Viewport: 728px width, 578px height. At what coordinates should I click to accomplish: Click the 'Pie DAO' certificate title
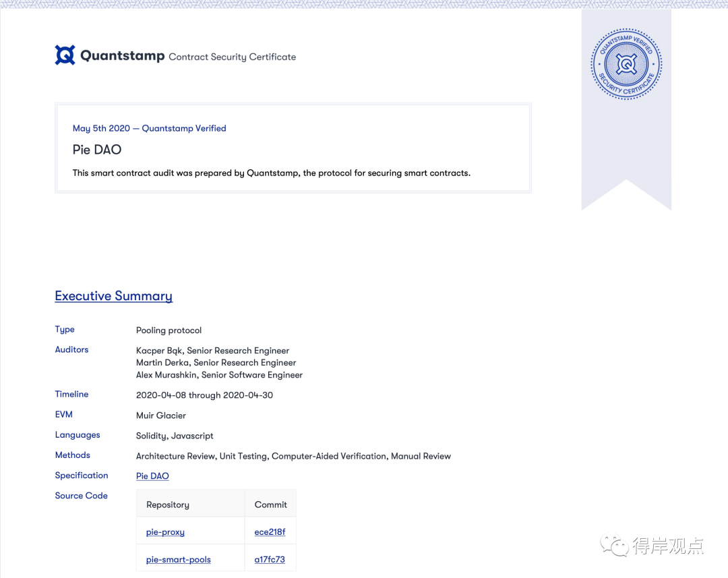pos(97,150)
